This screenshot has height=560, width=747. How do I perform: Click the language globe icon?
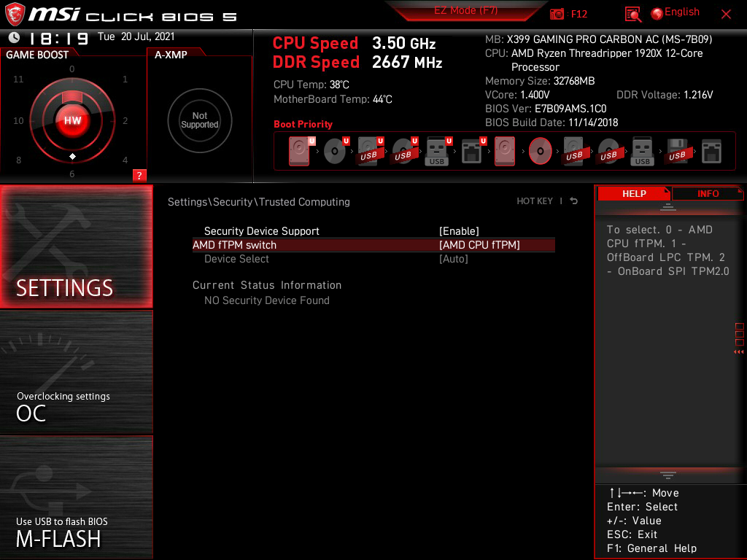click(657, 14)
